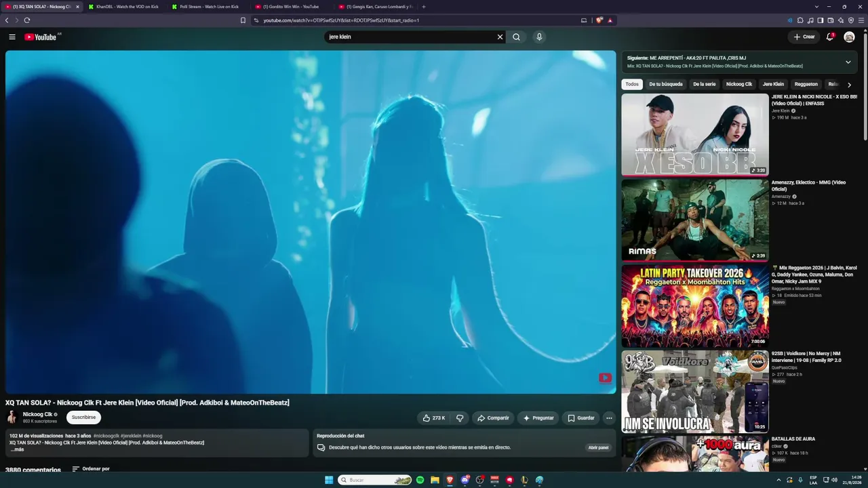This screenshot has width=868, height=488.
Task: Open the Brave VPN shield icon
Action: 851,20
